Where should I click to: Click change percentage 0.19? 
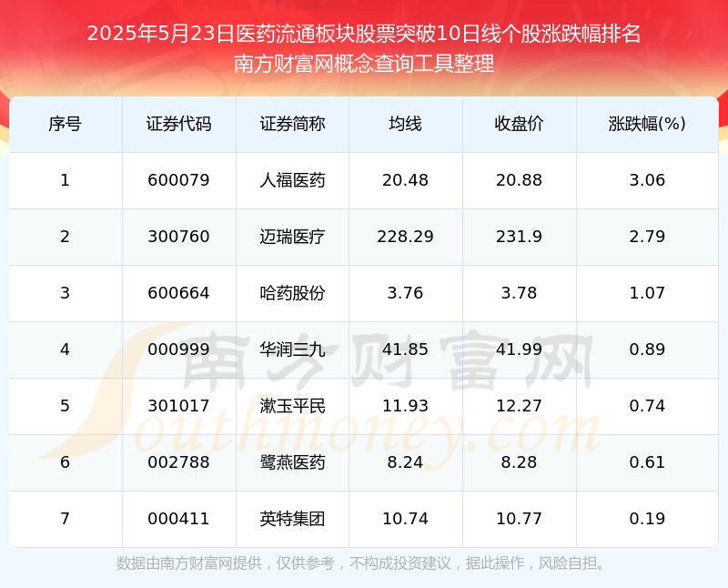click(x=647, y=519)
